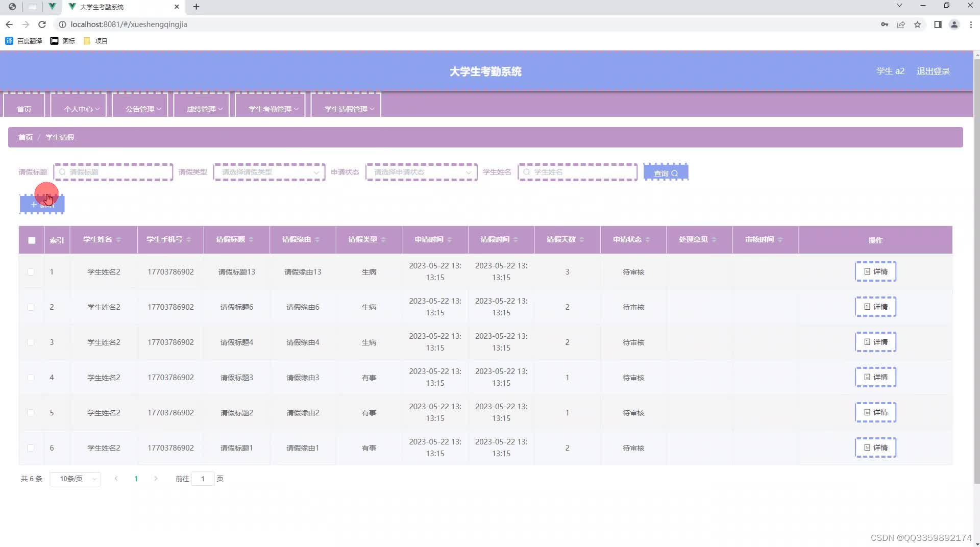
Task: Close the 大学生考勤系统 tab
Action: coord(177,7)
